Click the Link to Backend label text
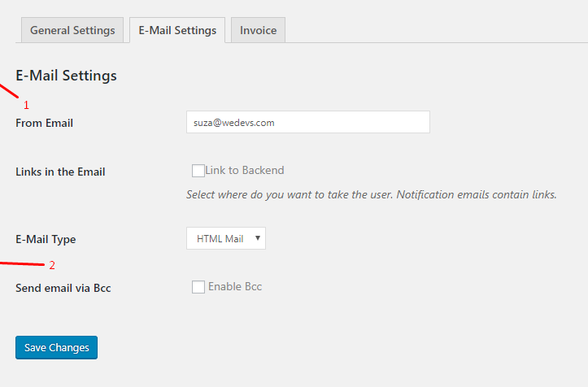This screenshot has height=387, width=588. pyautogui.click(x=245, y=170)
